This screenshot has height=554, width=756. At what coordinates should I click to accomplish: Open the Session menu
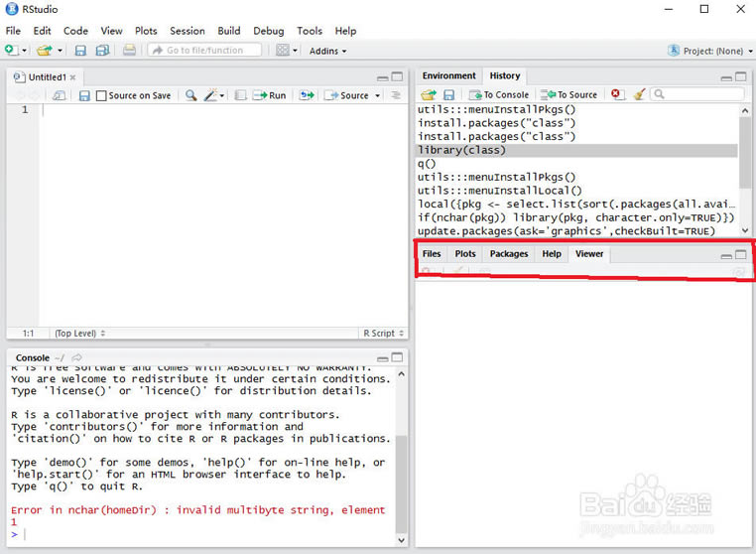(187, 31)
